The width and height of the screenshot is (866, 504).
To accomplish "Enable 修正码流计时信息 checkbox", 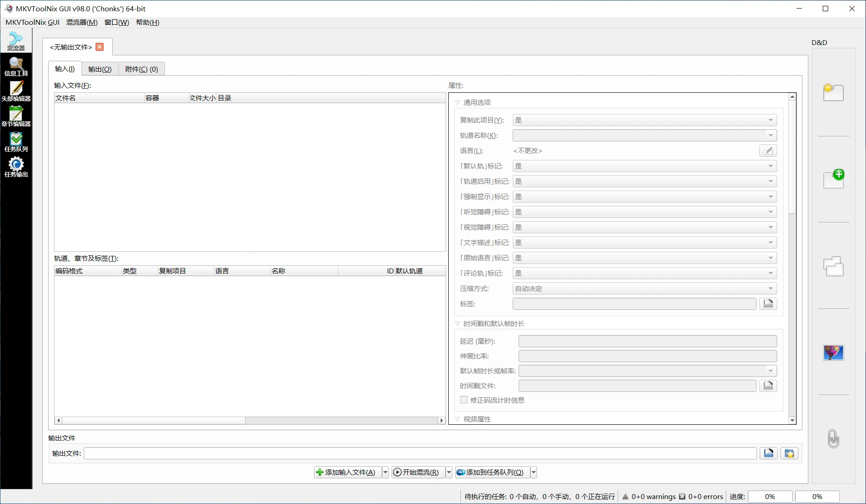I will [464, 400].
